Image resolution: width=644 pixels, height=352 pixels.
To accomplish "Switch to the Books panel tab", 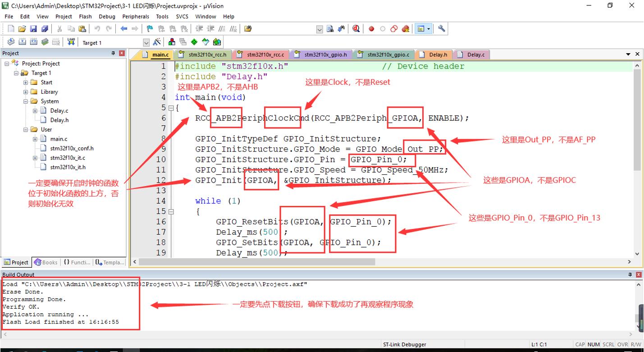I will click(46, 262).
